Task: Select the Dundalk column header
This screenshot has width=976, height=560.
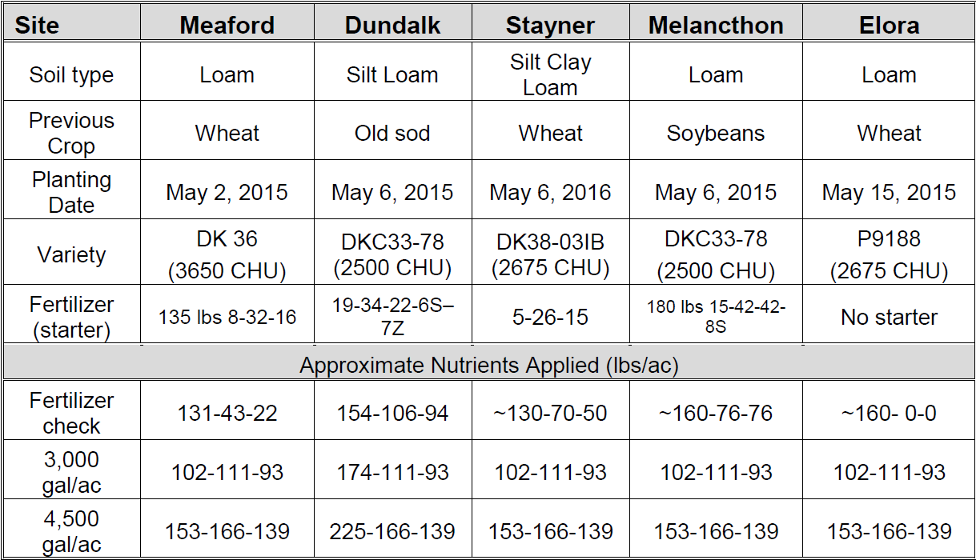Action: (x=392, y=25)
